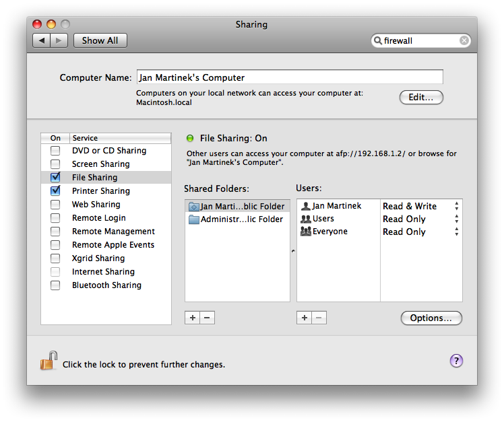This screenshot has width=504, height=422.
Task: Open help with the question mark button
Action: (x=456, y=361)
